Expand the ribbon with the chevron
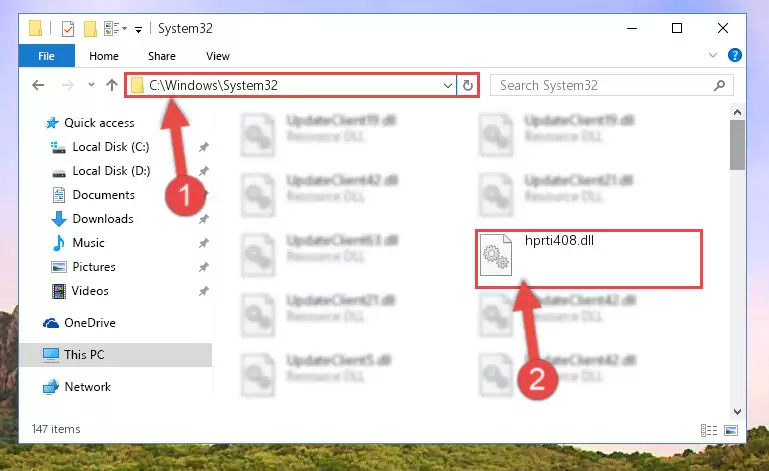Screen dimensions: 769x471 coord(713,55)
